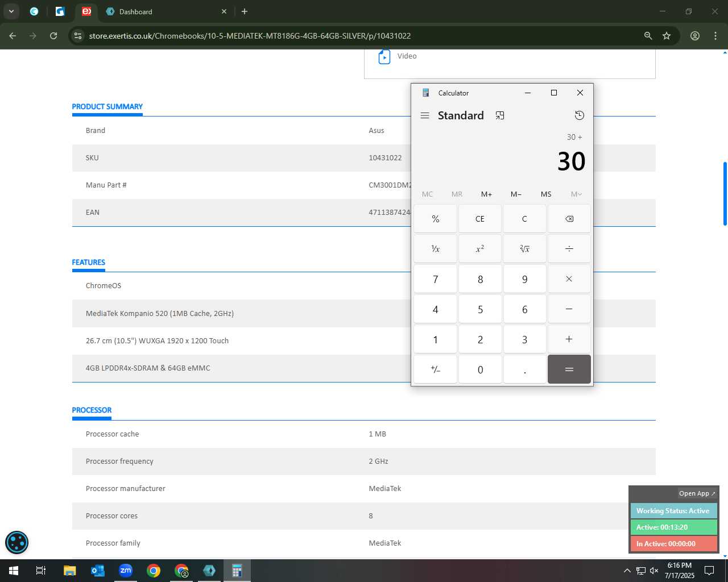
Task: Click number 8 on Calculator keypad
Action: coord(480,279)
